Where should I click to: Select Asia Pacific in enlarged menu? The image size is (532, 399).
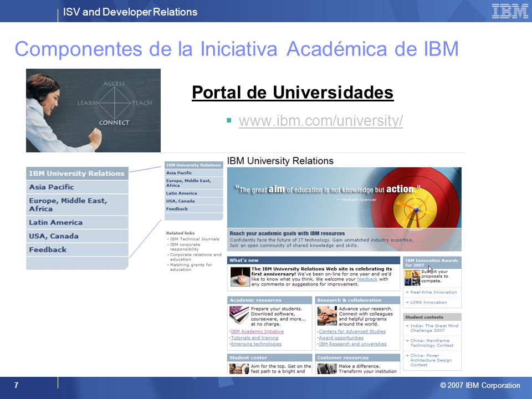(x=78, y=187)
